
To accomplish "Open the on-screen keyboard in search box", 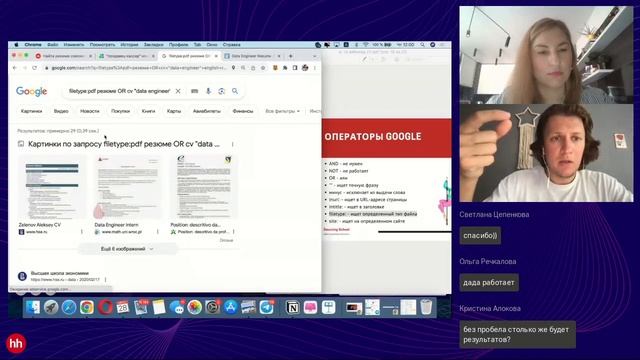I will pyautogui.click(x=194, y=91).
